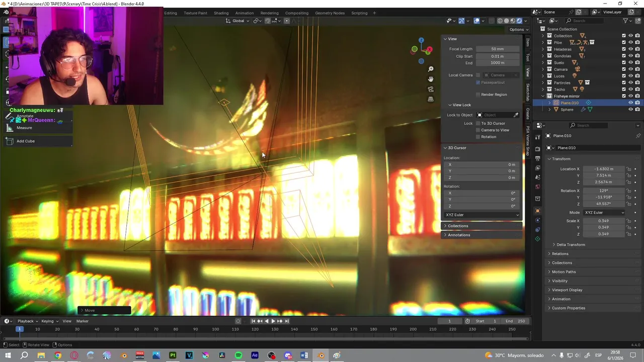This screenshot has width=644, height=362.
Task: Open Word from the taskbar
Action: pyautogui.click(x=304, y=355)
